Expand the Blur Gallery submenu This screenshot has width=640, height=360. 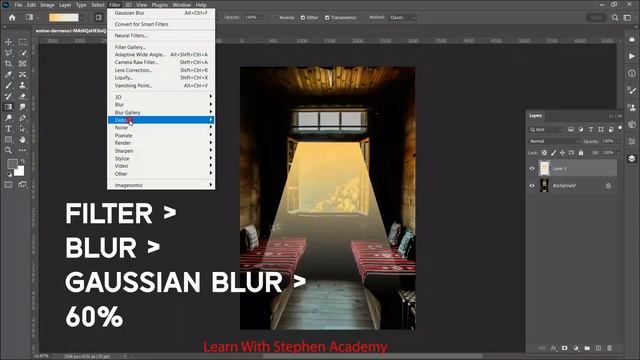(161, 112)
